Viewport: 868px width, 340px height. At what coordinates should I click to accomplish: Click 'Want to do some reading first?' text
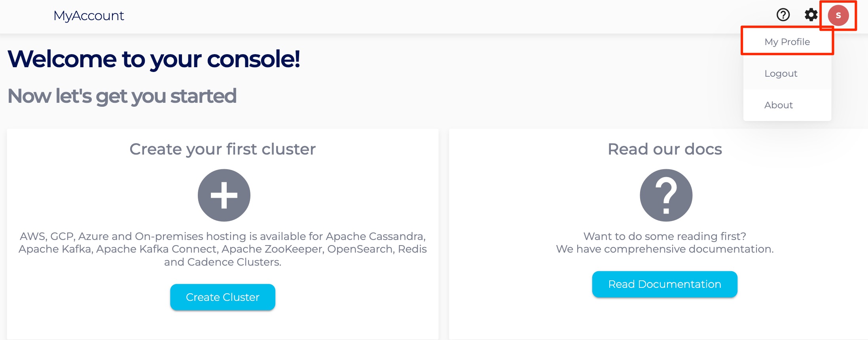coord(665,236)
